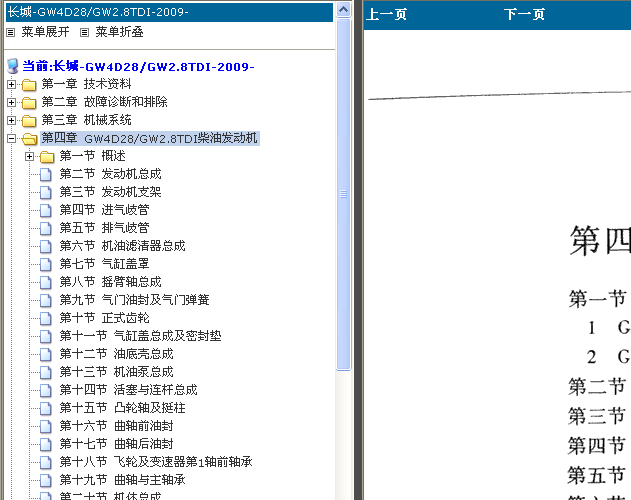Open 第八节 摇臂轴总成
Viewport: 631px width, 500px height.
[x=110, y=282]
